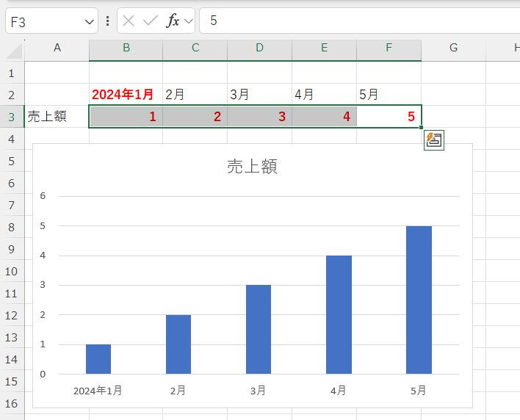Click the vertical axis value 0
Image resolution: width=520 pixels, height=420 pixels.
click(x=43, y=374)
